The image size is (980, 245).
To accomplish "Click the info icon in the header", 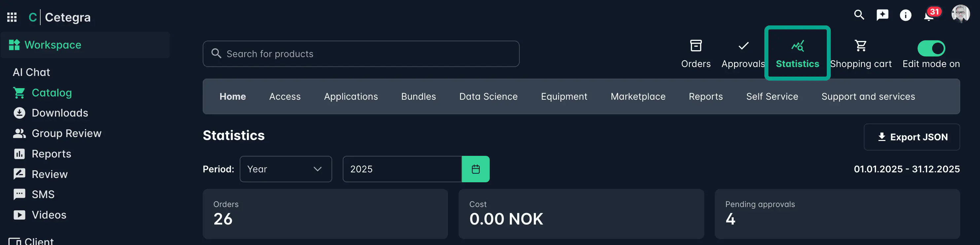I will [905, 15].
